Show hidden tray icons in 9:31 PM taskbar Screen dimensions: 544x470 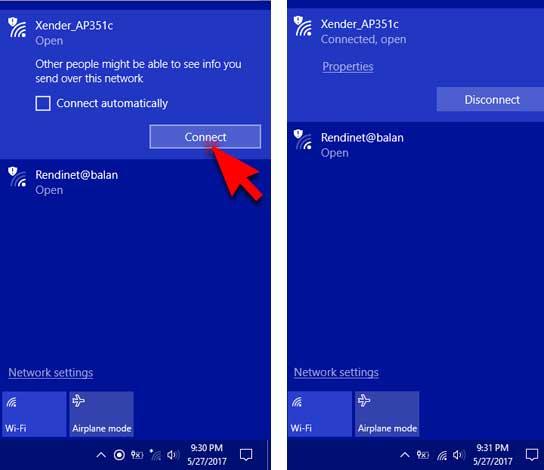click(x=405, y=455)
